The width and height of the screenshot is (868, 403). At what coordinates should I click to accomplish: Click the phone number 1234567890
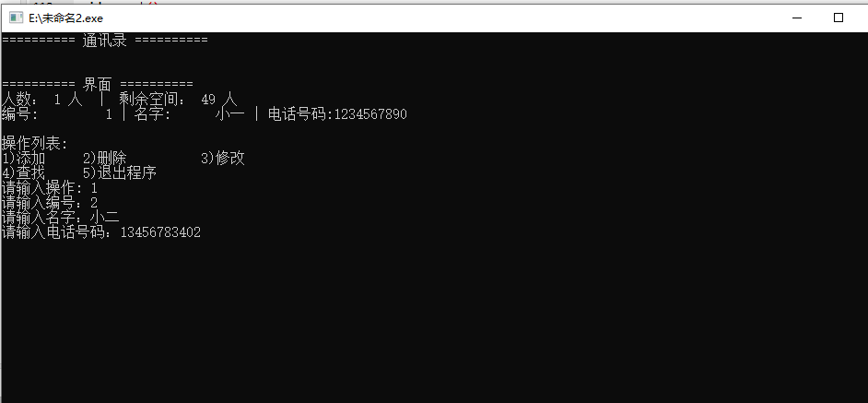pyautogui.click(x=371, y=114)
